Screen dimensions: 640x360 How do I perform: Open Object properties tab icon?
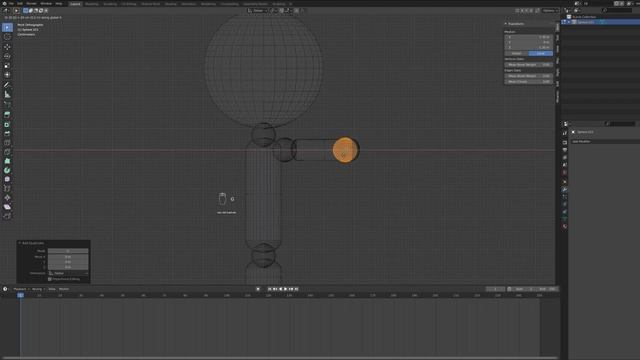565,182
